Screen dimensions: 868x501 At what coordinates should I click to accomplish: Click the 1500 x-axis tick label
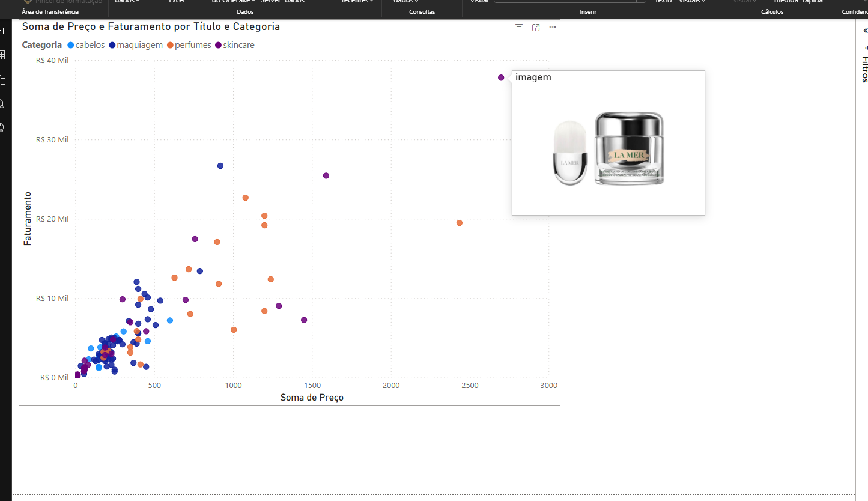click(312, 386)
